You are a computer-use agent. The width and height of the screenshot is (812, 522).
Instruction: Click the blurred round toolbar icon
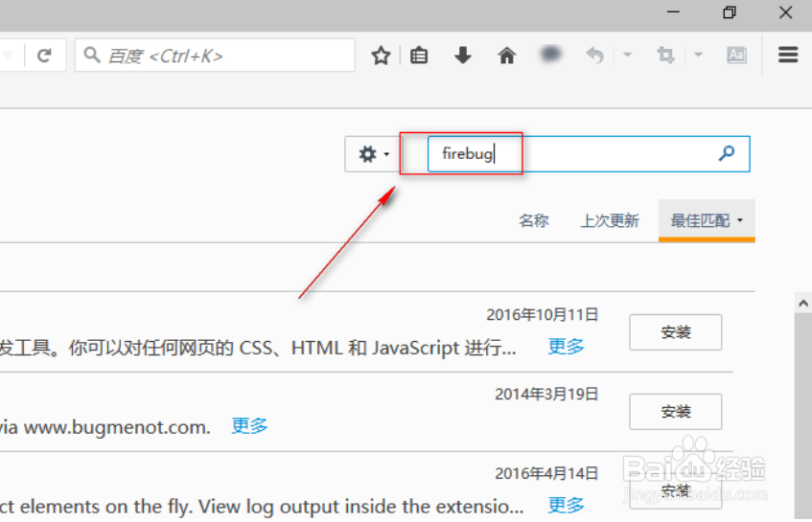(550, 54)
